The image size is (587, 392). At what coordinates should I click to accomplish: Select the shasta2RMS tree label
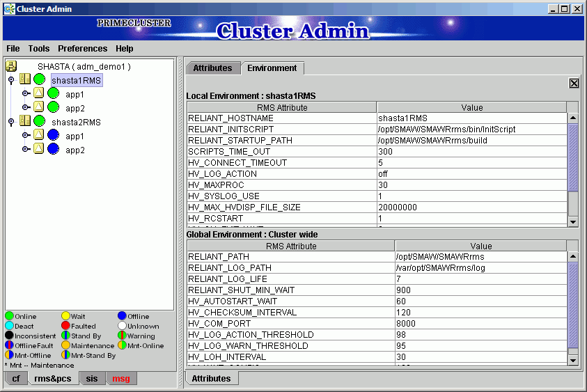pos(77,123)
